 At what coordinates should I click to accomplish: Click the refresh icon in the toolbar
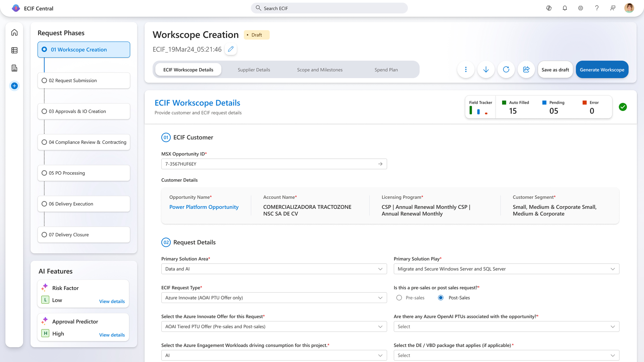click(506, 69)
